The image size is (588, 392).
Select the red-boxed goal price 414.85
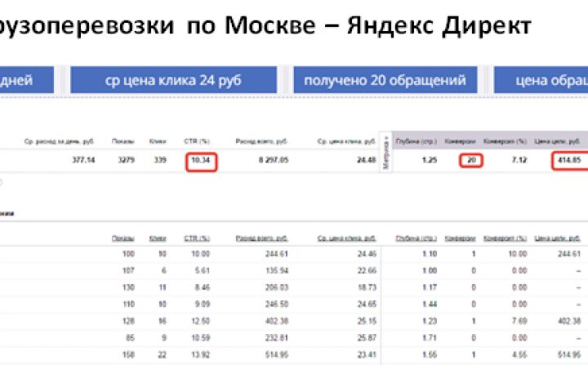click(570, 161)
